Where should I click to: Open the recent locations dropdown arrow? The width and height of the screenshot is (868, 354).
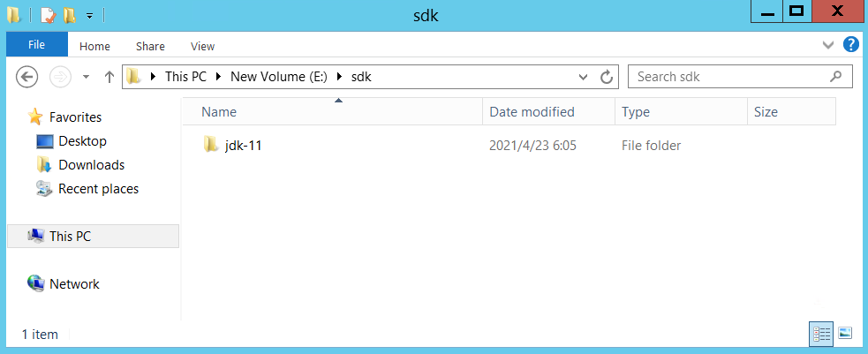[x=86, y=77]
